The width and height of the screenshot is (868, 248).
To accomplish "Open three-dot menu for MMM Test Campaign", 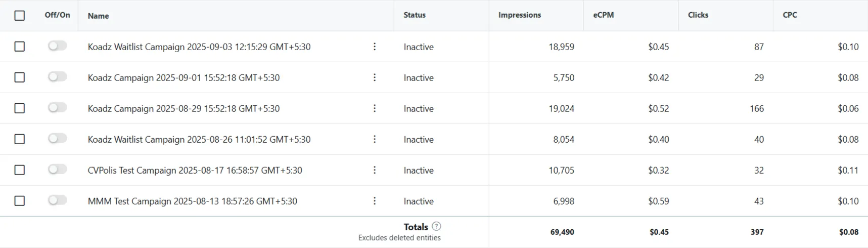I will 375,201.
